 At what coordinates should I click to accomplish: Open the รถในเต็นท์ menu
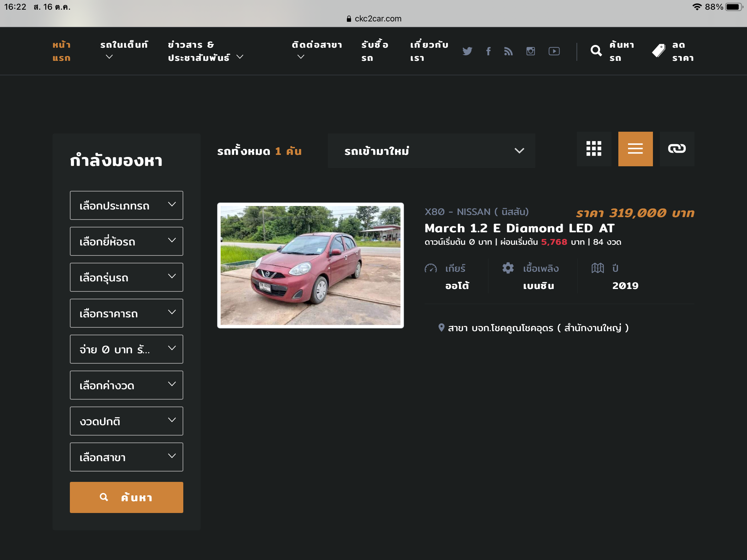124,50
